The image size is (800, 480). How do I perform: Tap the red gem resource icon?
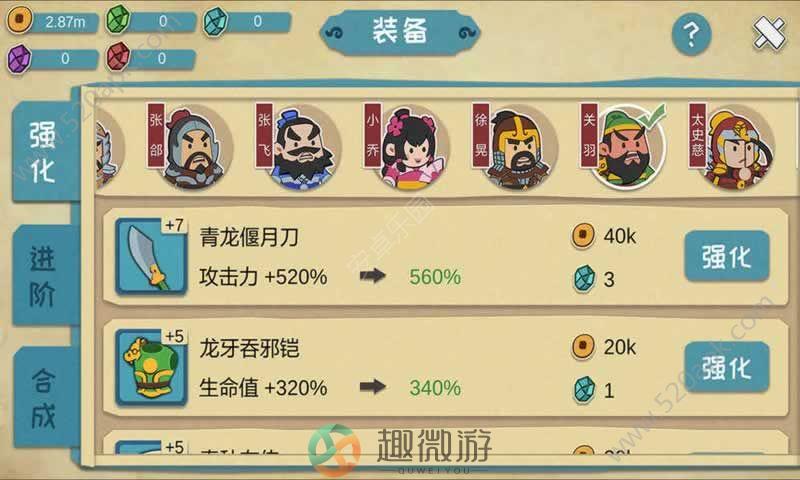pyautogui.click(x=118, y=57)
